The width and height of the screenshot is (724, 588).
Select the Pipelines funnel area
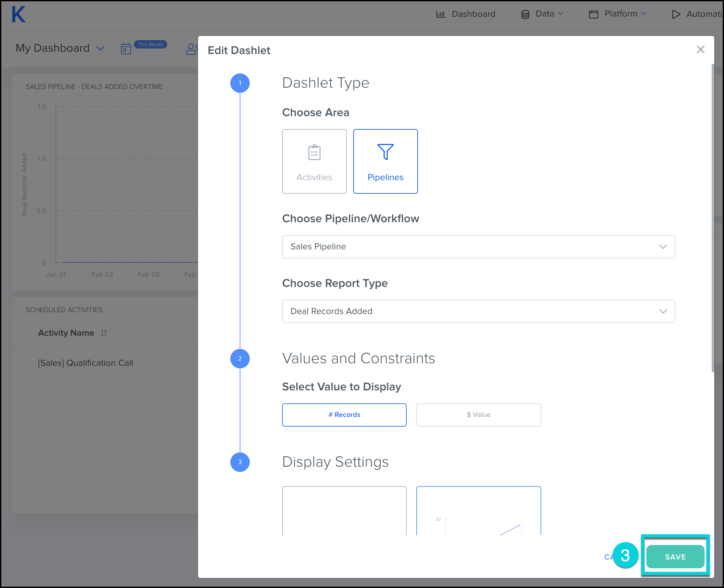pos(385,161)
